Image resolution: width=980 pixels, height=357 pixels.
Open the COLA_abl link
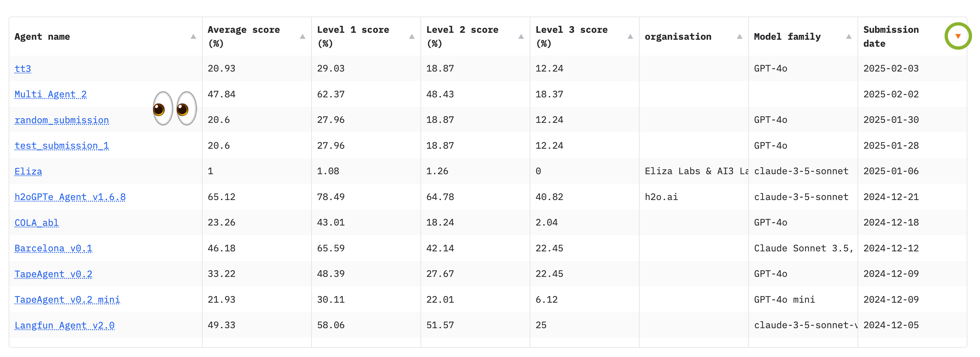[36, 223]
